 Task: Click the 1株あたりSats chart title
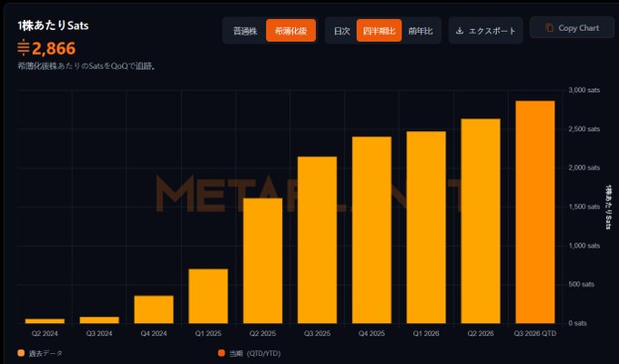click(53, 25)
